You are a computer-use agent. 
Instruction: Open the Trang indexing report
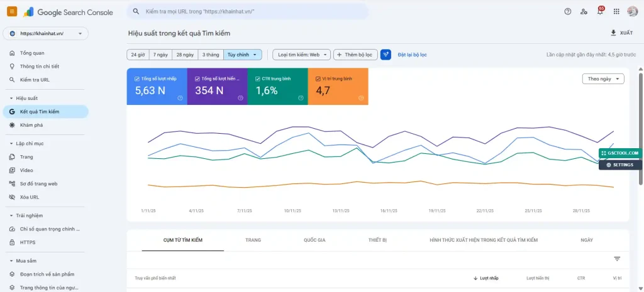[45, 156]
